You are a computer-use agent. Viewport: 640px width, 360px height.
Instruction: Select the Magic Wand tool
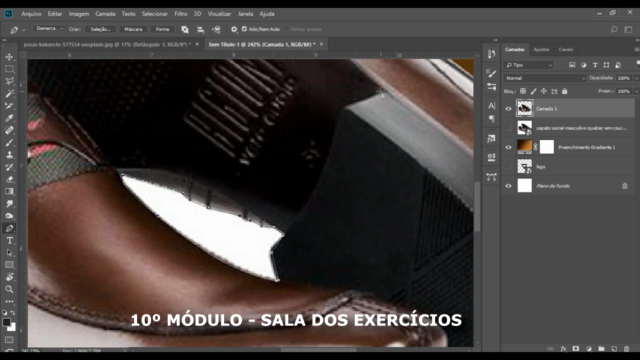point(9,93)
